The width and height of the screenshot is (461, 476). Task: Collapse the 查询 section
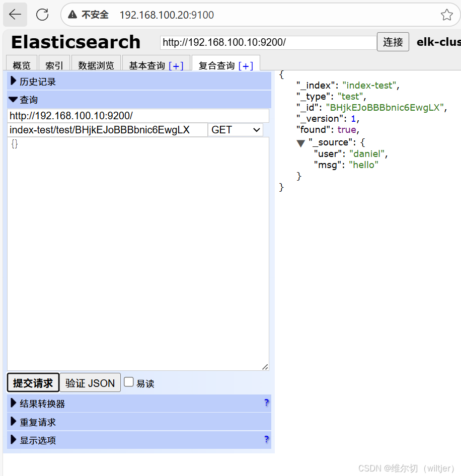point(139,99)
